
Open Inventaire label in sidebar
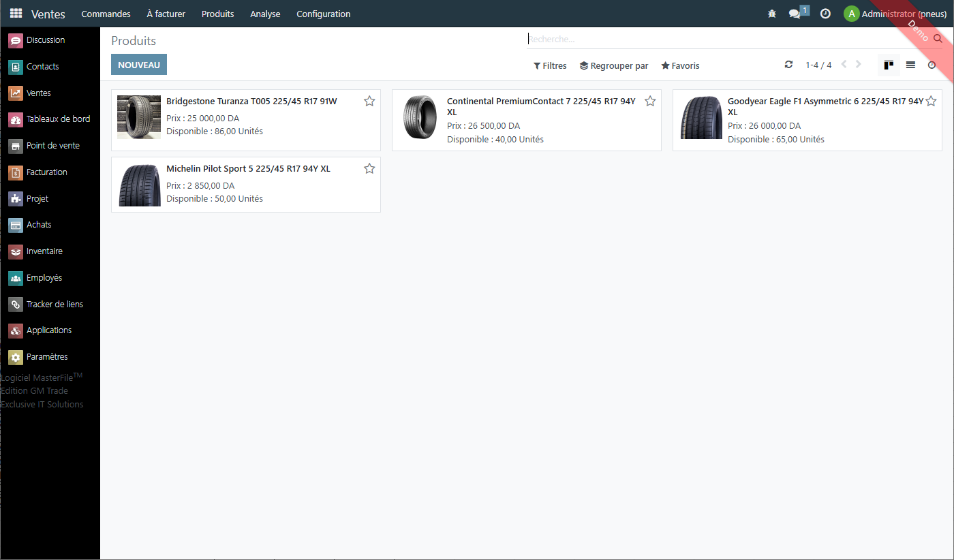[44, 251]
